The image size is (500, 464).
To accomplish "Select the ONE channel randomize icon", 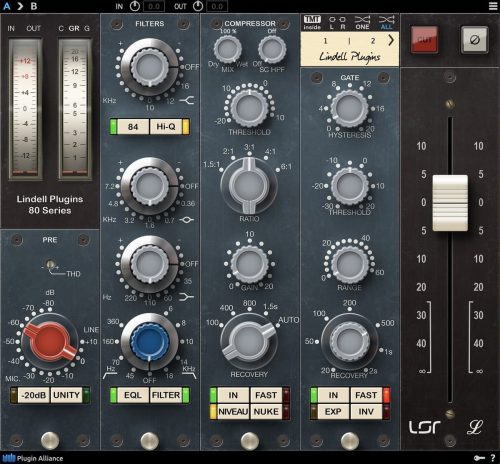I will pos(362,22).
